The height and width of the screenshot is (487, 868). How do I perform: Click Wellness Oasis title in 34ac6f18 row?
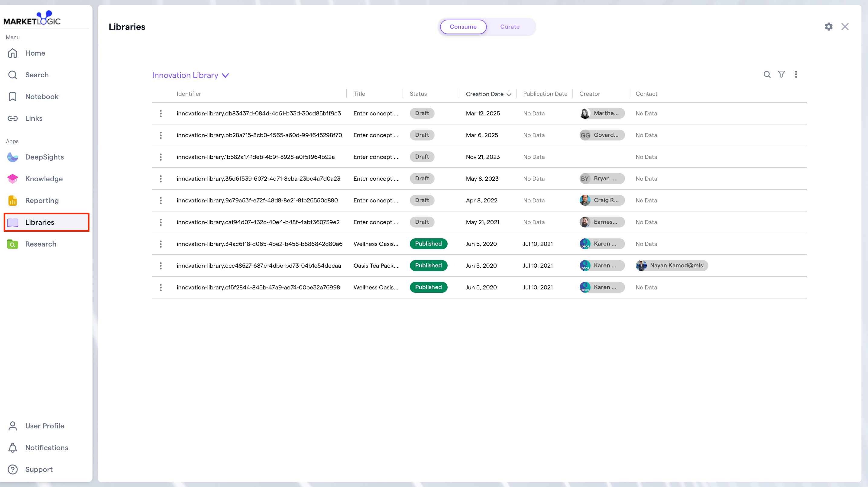(x=375, y=244)
